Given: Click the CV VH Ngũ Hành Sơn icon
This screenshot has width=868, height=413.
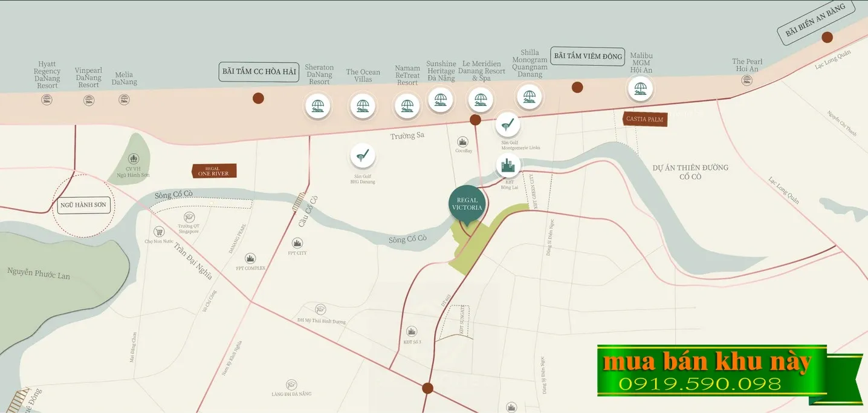Looking at the screenshot, I should [134, 159].
